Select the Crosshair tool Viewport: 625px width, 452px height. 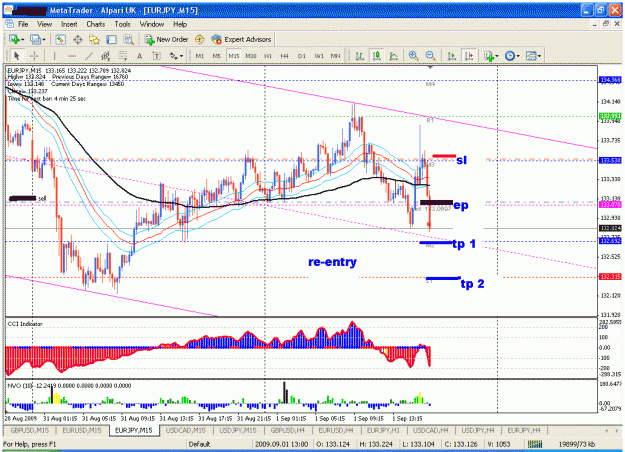click(34, 56)
